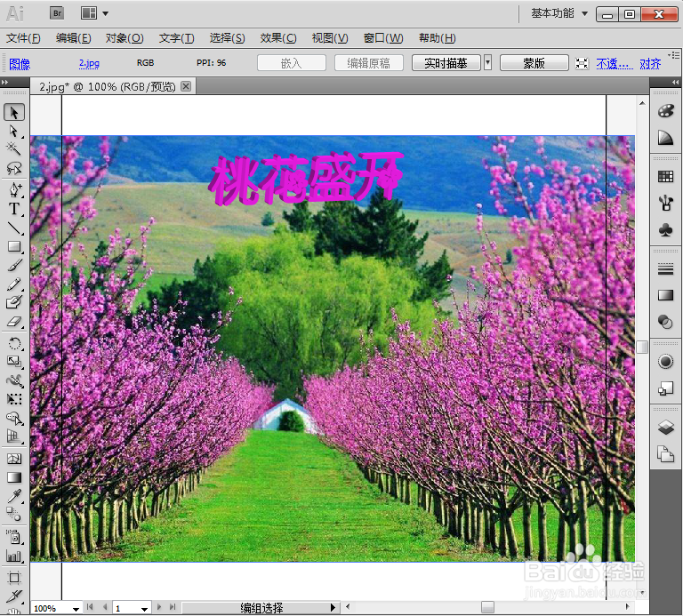The width and height of the screenshot is (683, 616).
Task: Click the 蒙版 button
Action: tap(534, 63)
